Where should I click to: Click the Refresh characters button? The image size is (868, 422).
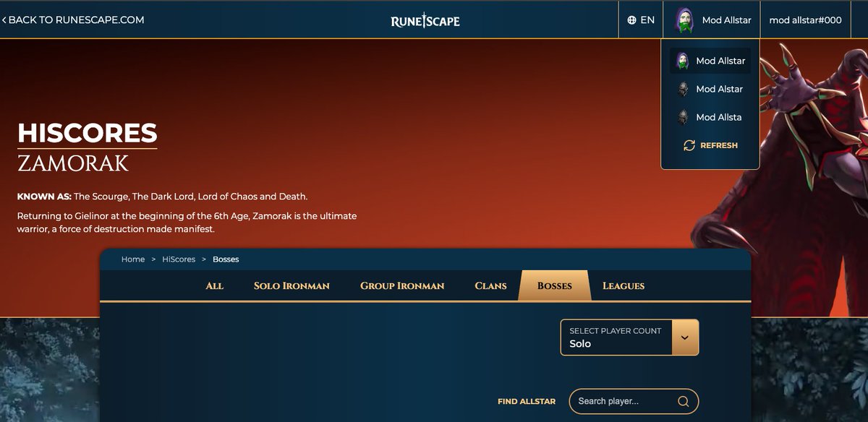[x=710, y=145]
